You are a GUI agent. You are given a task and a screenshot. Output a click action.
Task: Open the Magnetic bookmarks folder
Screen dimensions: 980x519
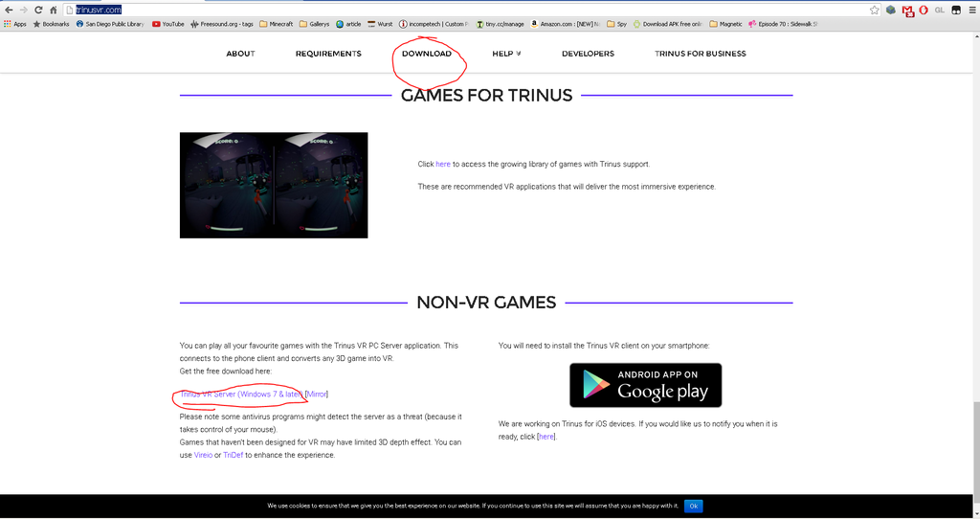[x=725, y=24]
